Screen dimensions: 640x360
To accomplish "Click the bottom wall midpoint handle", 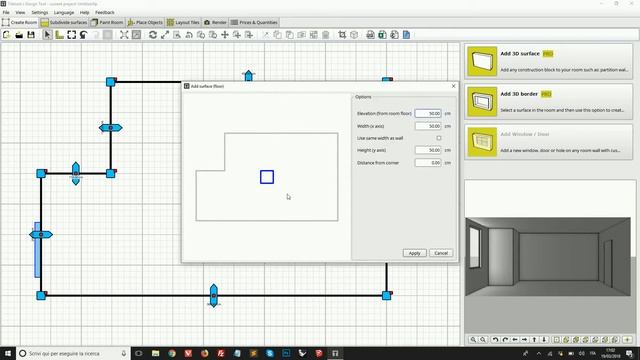I will 213,296.
